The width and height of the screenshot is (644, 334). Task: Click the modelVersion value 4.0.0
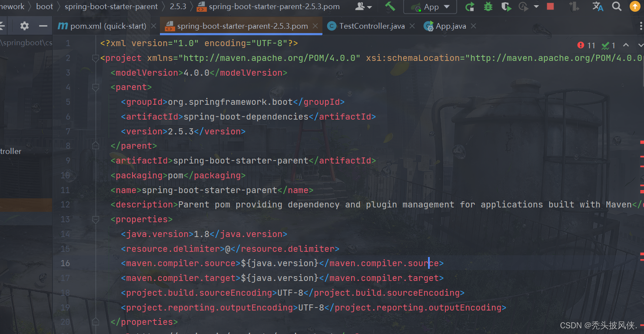[196, 73]
